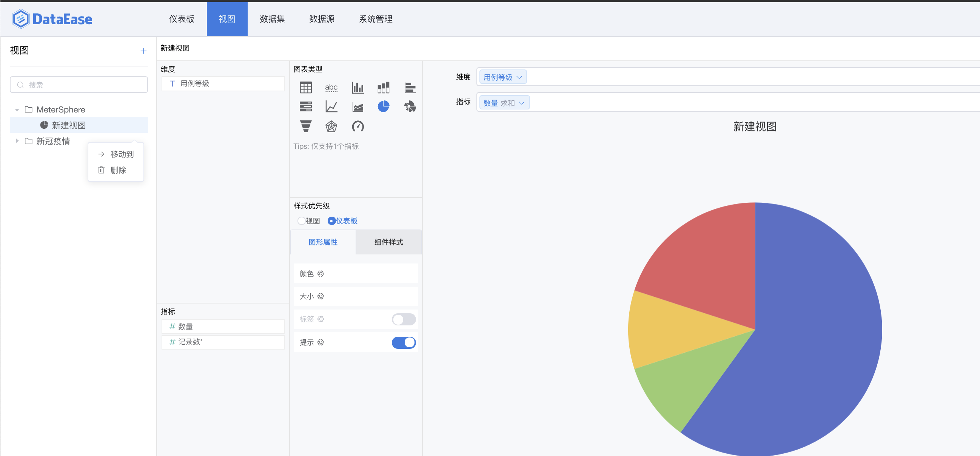Choose the funnel chart type icon
Viewport: 980px width, 456px height.
[x=305, y=126]
